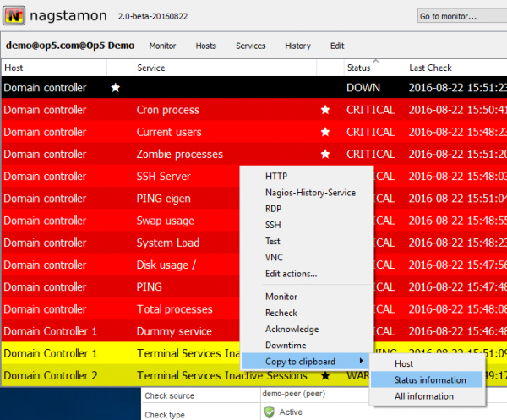Open Edit actions... from the context menu
Screen dimensions: 507x420
tap(291, 274)
